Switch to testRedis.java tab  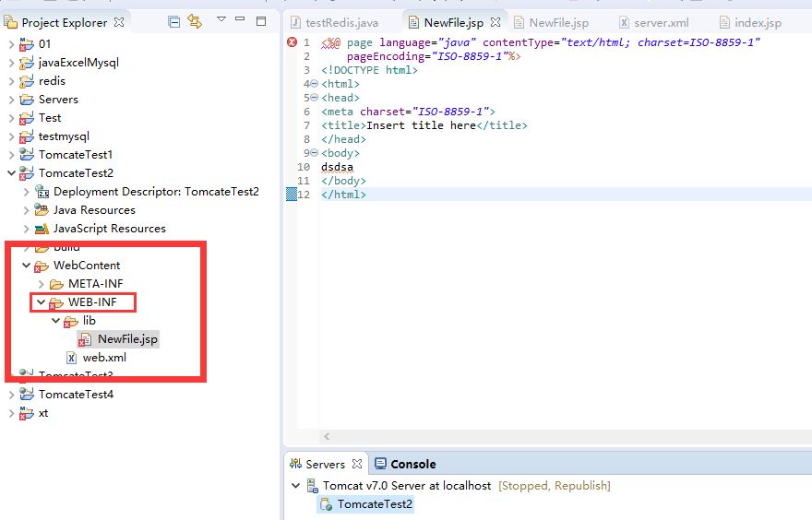pos(335,23)
